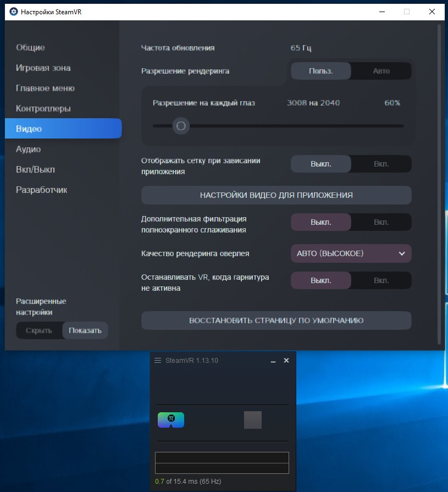
Task: Click the Частота обновления label
Action: (178, 48)
